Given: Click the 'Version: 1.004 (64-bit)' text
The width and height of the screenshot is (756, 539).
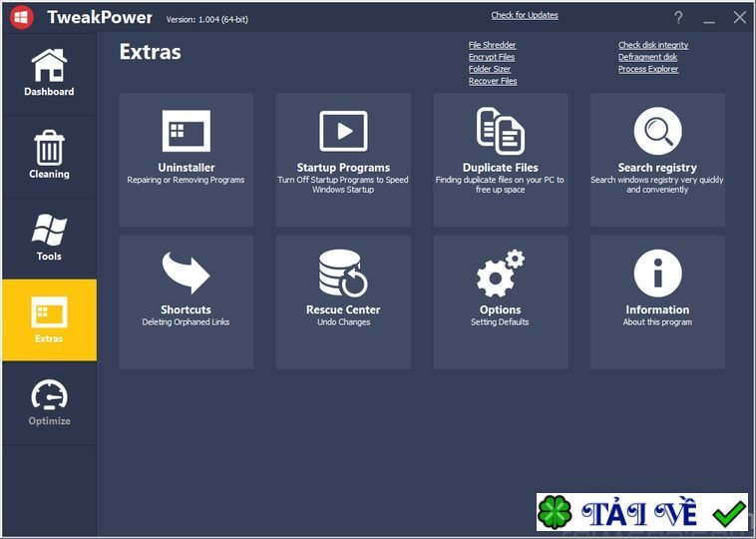Looking at the screenshot, I should pyautogui.click(x=207, y=20).
